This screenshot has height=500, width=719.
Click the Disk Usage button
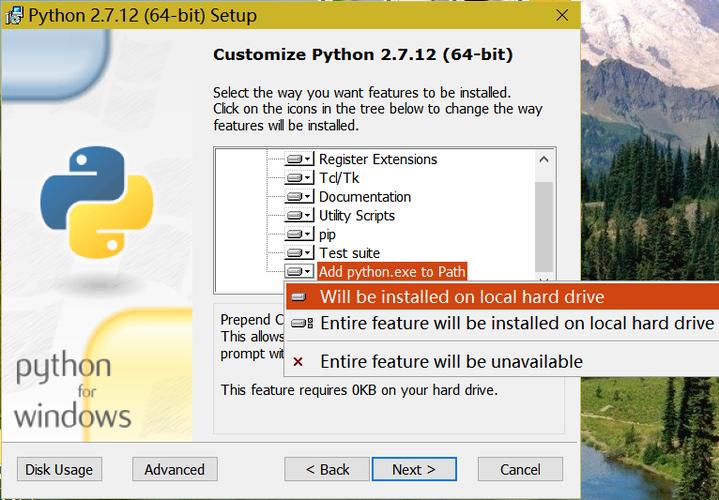[x=59, y=469]
